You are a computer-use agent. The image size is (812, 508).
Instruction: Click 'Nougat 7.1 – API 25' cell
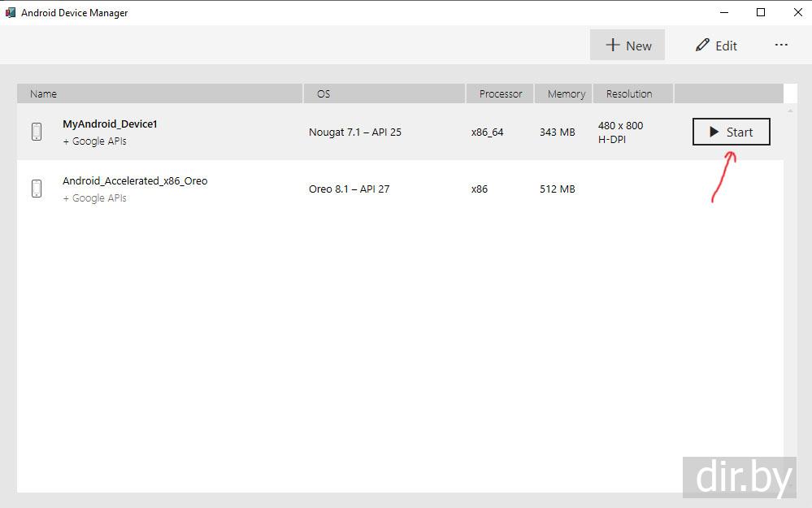(354, 132)
